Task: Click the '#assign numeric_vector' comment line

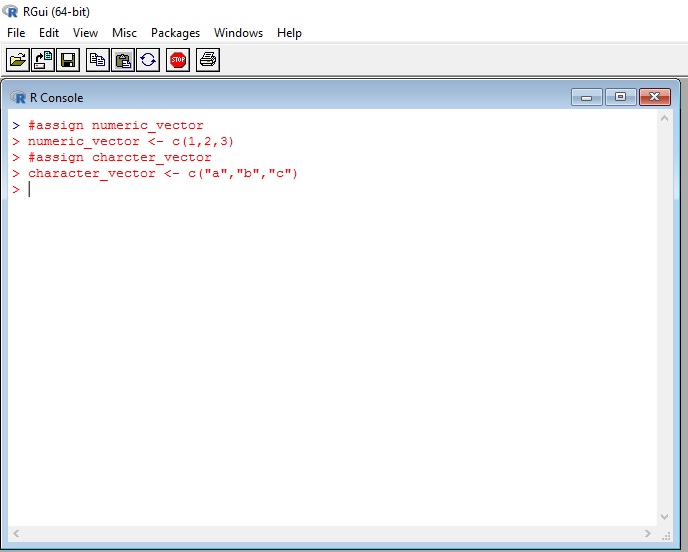Action: point(116,125)
